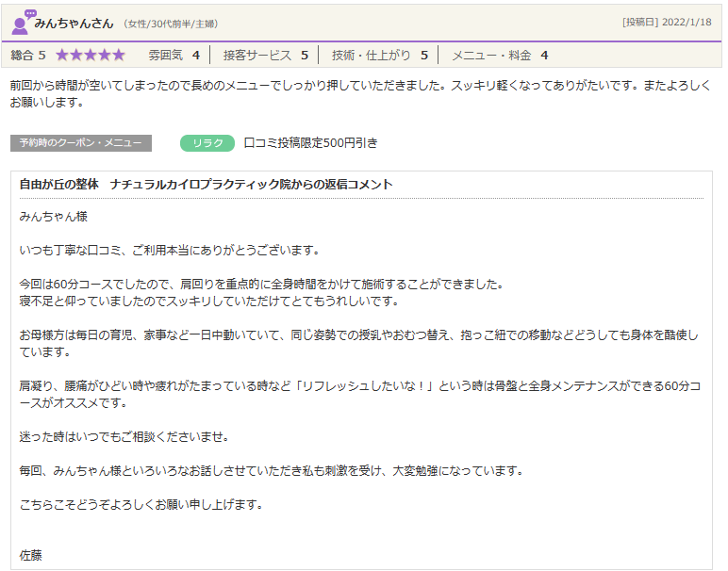The width and height of the screenshot is (728, 571).
Task: Click the 雰囲気 4 rating item
Action: (x=174, y=56)
